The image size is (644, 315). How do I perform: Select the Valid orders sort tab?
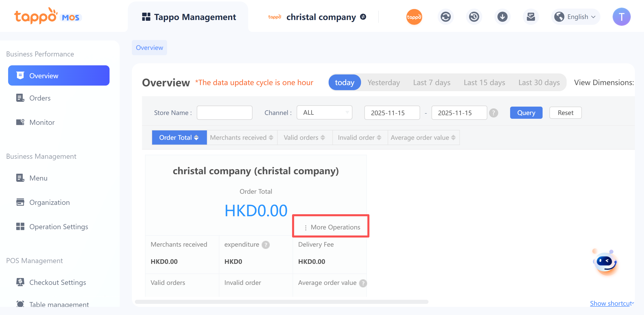(x=304, y=137)
